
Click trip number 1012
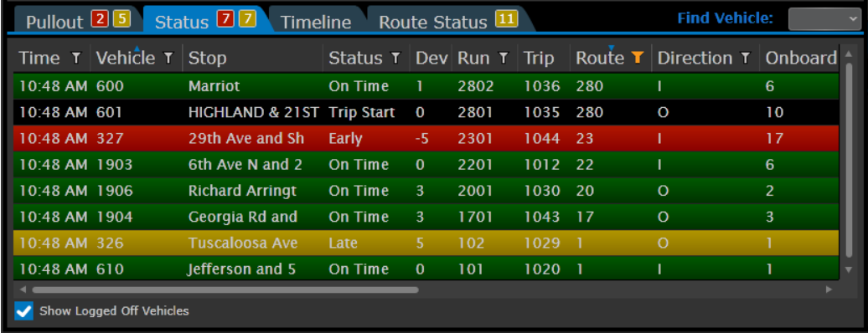542,164
